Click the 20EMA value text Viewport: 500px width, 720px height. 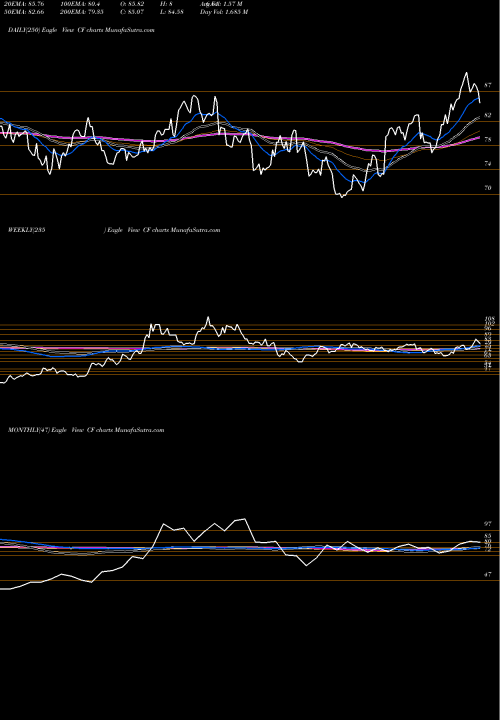pyautogui.click(x=22, y=4)
